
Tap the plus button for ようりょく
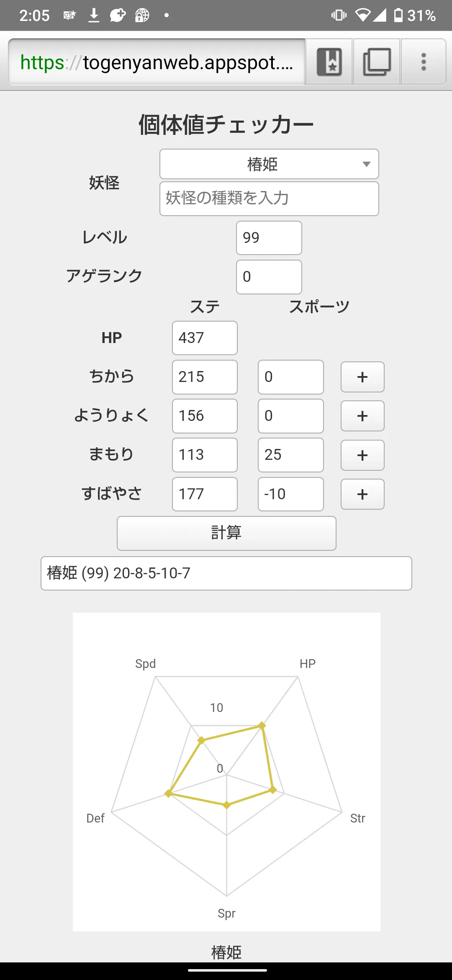coord(362,416)
